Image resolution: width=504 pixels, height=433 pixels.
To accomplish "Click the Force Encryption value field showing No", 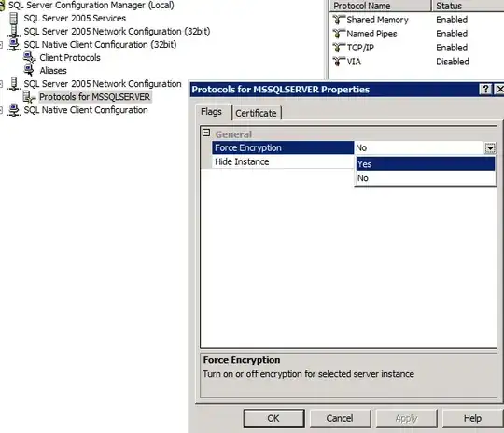I will coord(419,147).
